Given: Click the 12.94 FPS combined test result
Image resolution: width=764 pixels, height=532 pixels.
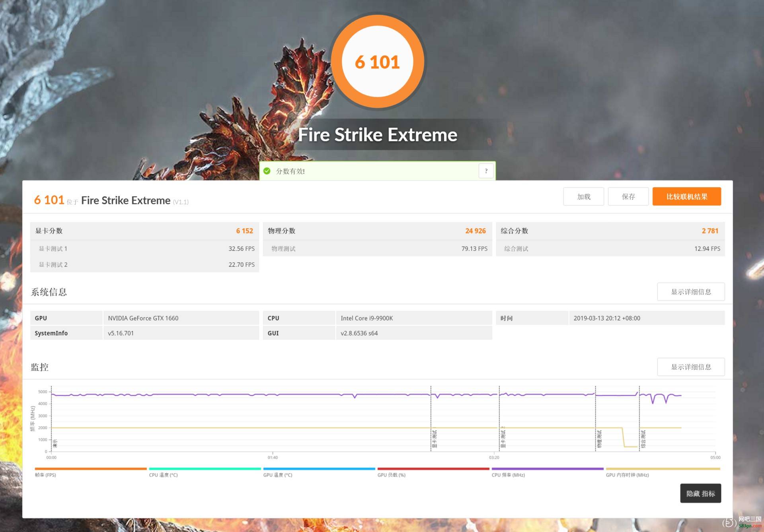Looking at the screenshot, I should tap(707, 249).
